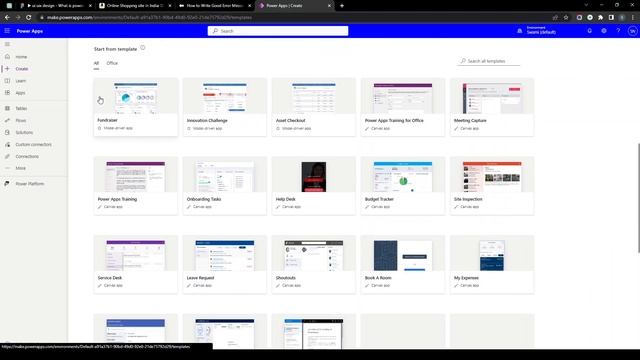This screenshot has height=360, width=640.
Task: Switch to the Office templates tab
Action: pos(112,63)
